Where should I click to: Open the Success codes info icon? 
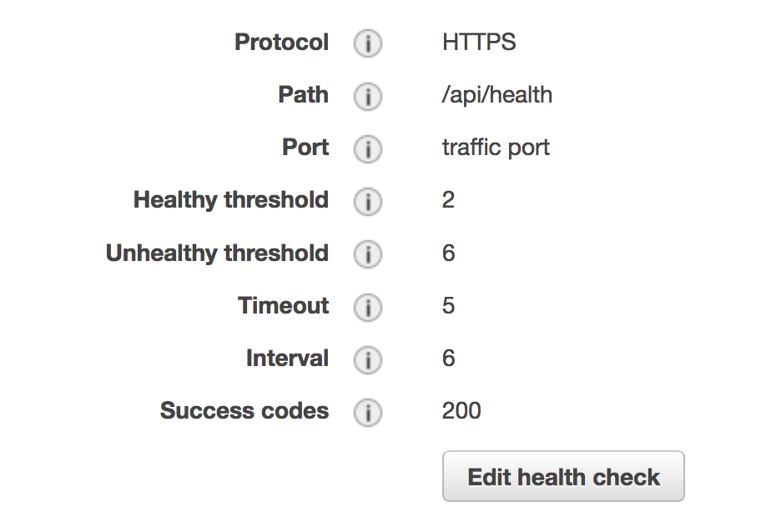tap(367, 412)
